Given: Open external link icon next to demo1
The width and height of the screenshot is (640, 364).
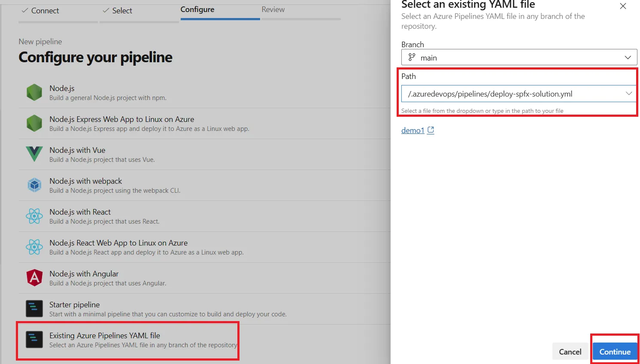Looking at the screenshot, I should [431, 130].
